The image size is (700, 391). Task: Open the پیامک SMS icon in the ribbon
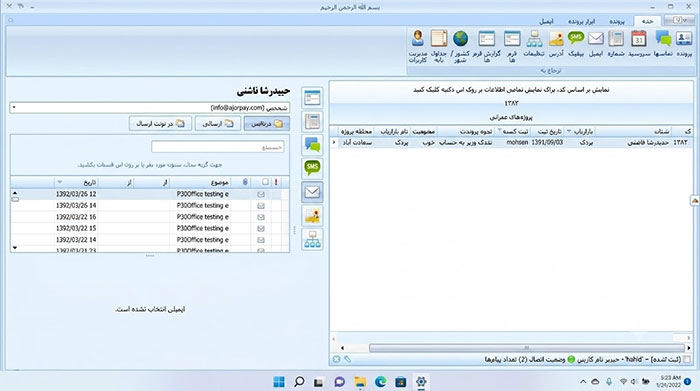[x=576, y=38]
